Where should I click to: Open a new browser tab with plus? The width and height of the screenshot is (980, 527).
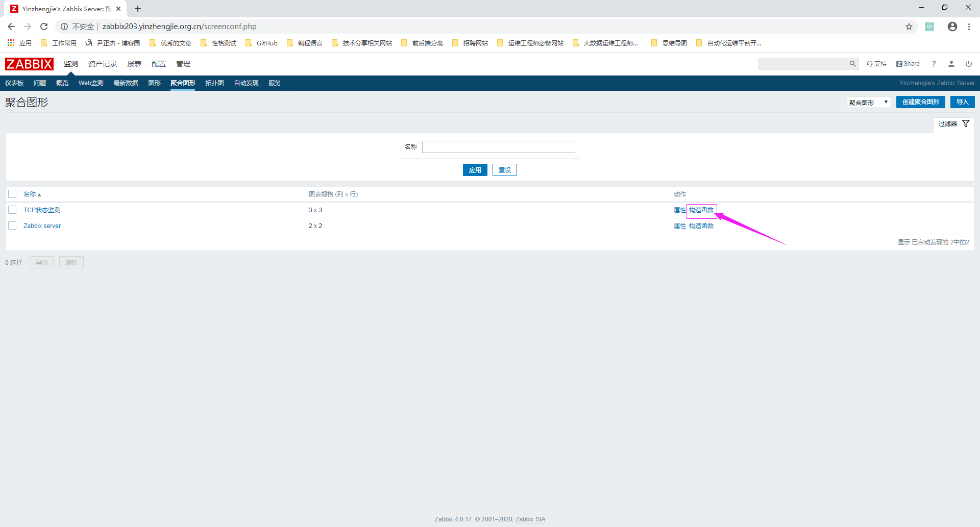point(138,9)
